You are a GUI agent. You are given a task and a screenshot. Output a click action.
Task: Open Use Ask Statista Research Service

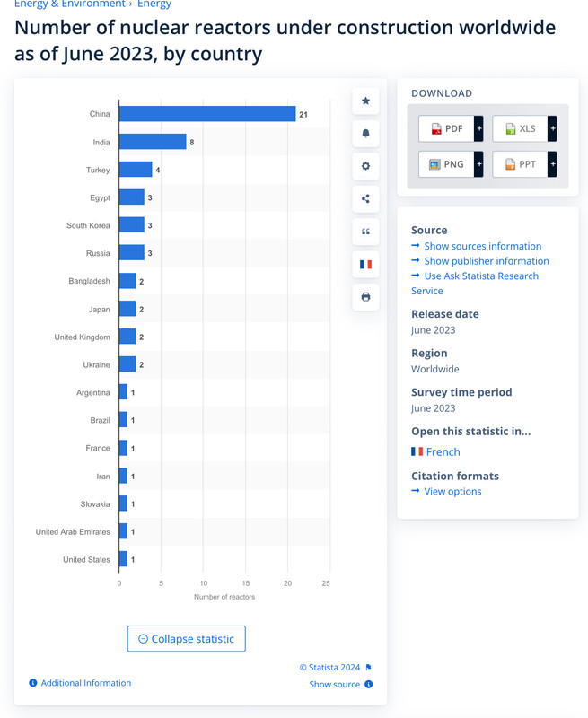475,283
